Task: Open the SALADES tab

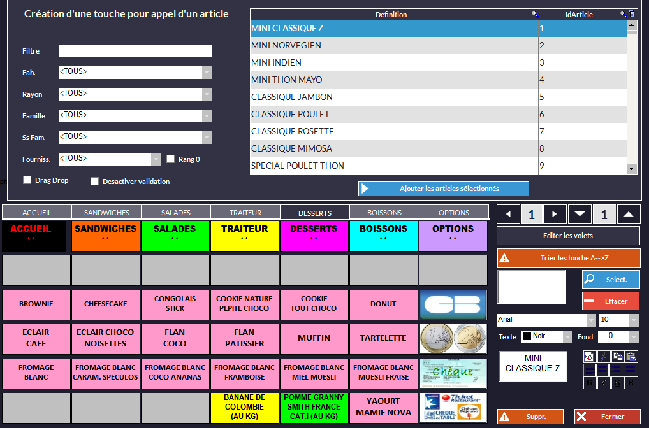Action: [x=175, y=212]
